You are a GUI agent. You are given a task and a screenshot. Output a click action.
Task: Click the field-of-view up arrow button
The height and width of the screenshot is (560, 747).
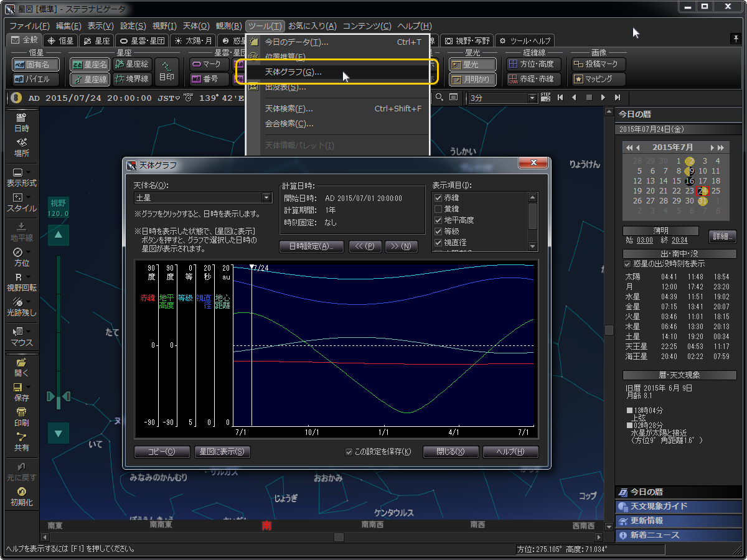[59, 235]
